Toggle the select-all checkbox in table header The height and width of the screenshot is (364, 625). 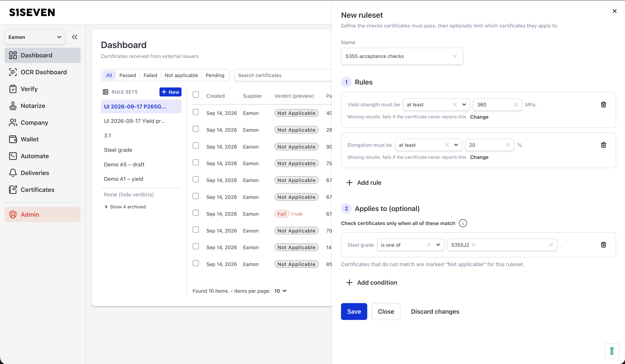pos(196,95)
